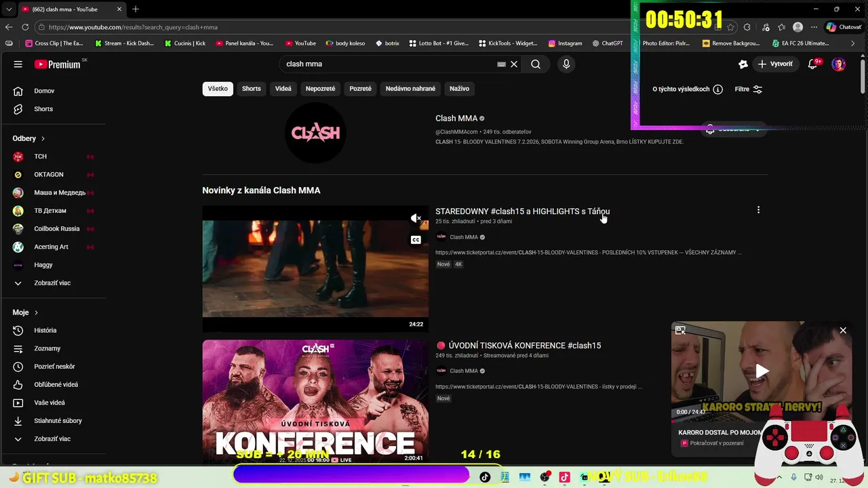Select the Naživo filter chip
The height and width of the screenshot is (488, 868).
click(459, 89)
